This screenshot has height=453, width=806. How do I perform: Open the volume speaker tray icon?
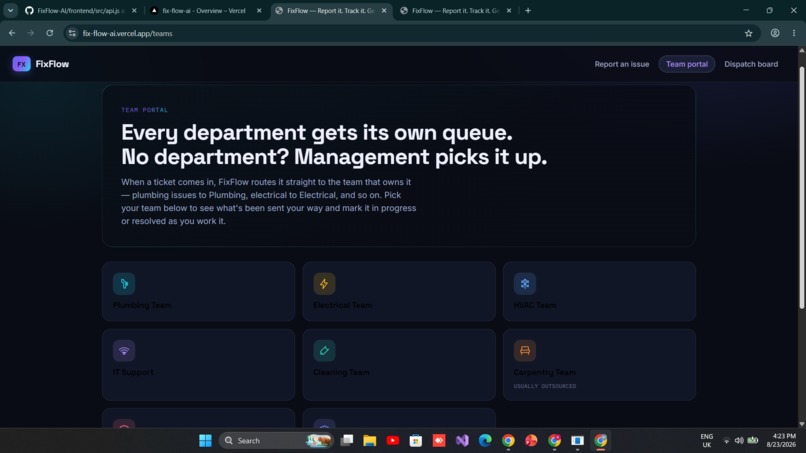739,441
